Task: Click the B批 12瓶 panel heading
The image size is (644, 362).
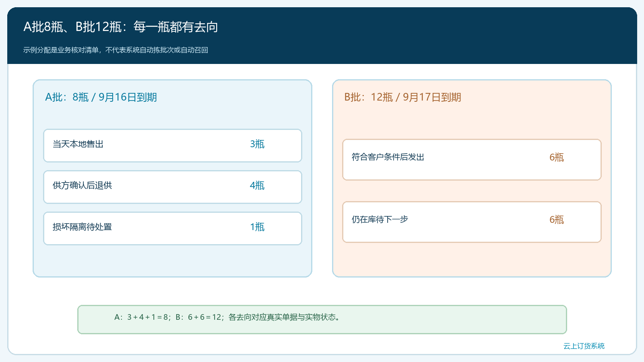Action: (403, 97)
